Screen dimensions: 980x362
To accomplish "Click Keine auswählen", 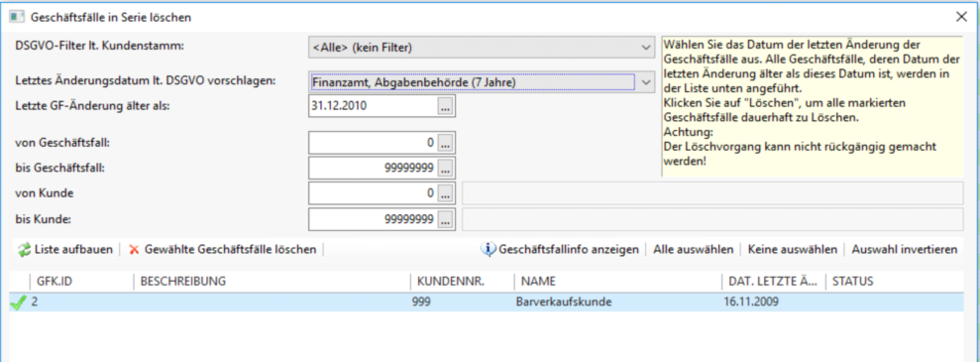I will point(792,250).
